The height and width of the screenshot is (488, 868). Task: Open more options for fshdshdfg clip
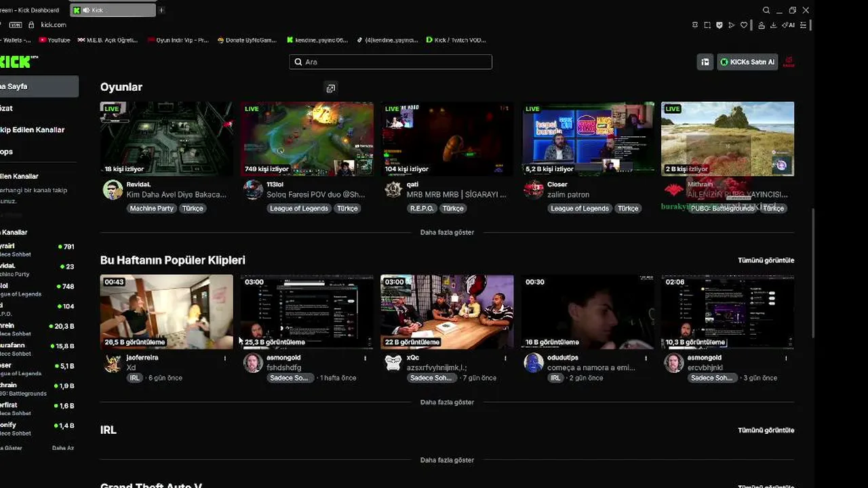click(365, 358)
